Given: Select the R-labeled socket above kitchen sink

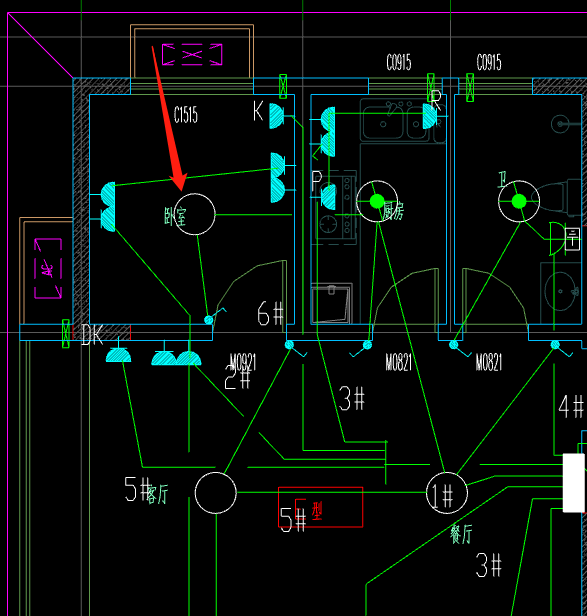Looking at the screenshot, I should coord(429,116).
